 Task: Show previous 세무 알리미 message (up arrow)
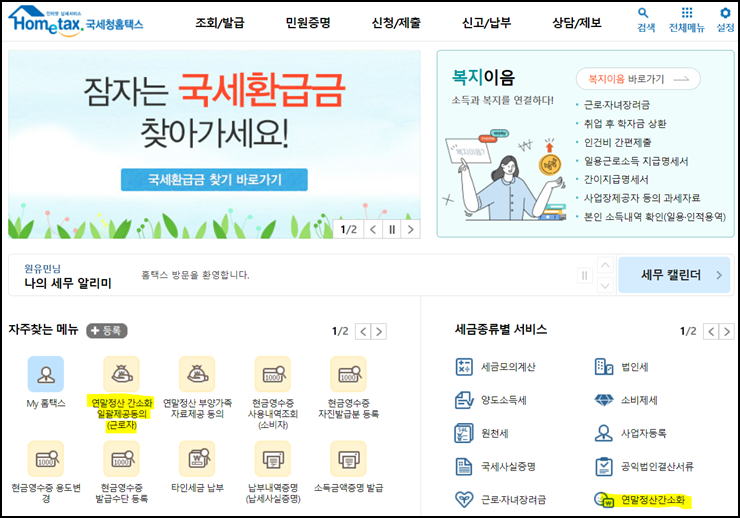pos(605,265)
